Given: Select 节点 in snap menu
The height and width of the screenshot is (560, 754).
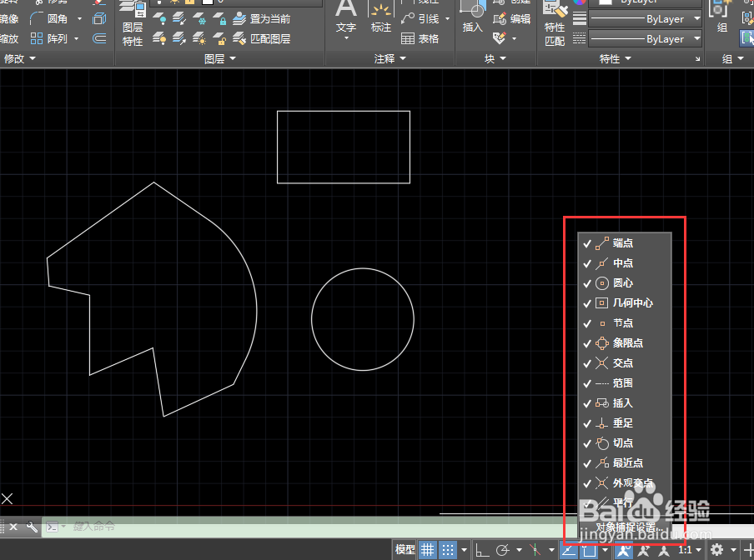Looking at the screenshot, I should pos(624,323).
